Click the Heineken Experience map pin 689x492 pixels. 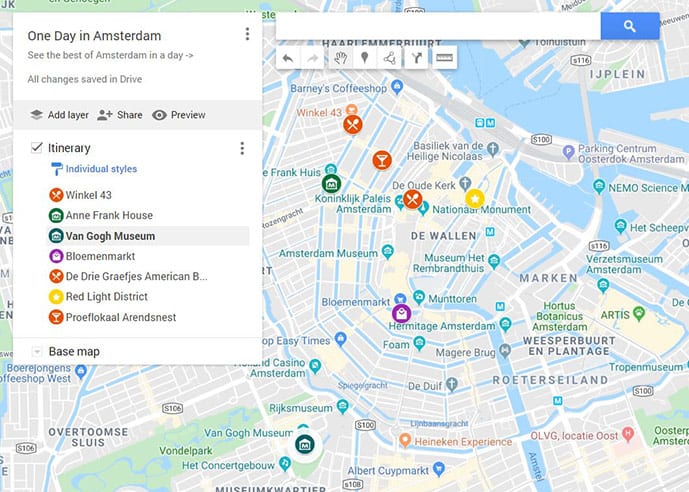pos(405,440)
